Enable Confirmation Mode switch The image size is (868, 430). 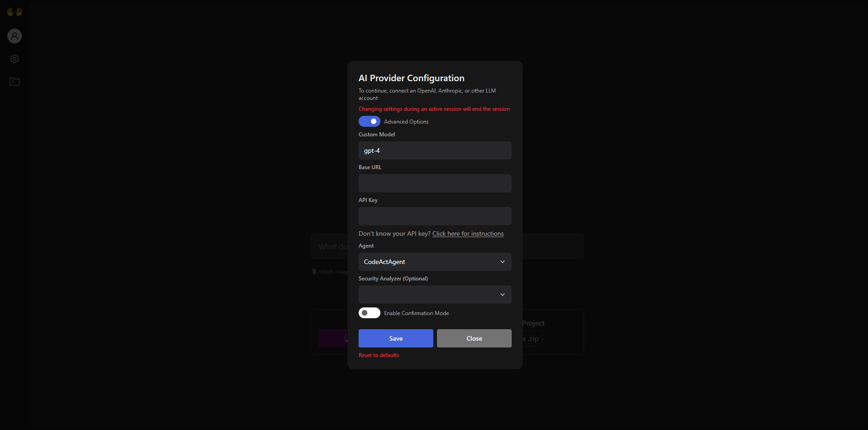click(x=370, y=313)
